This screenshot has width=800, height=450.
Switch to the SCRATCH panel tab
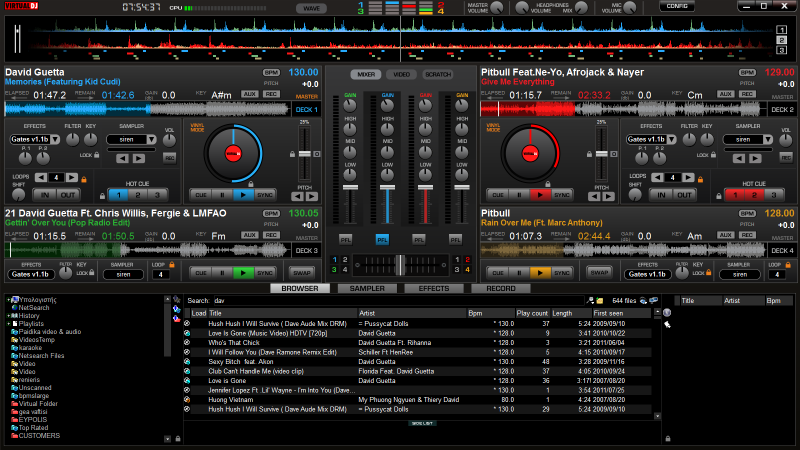coord(438,74)
